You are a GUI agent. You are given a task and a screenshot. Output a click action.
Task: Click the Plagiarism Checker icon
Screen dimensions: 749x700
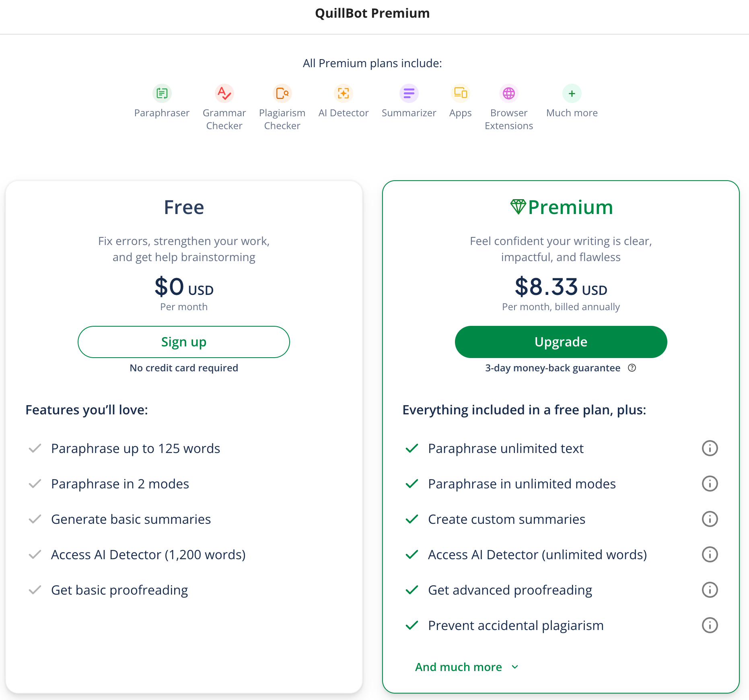pos(282,93)
